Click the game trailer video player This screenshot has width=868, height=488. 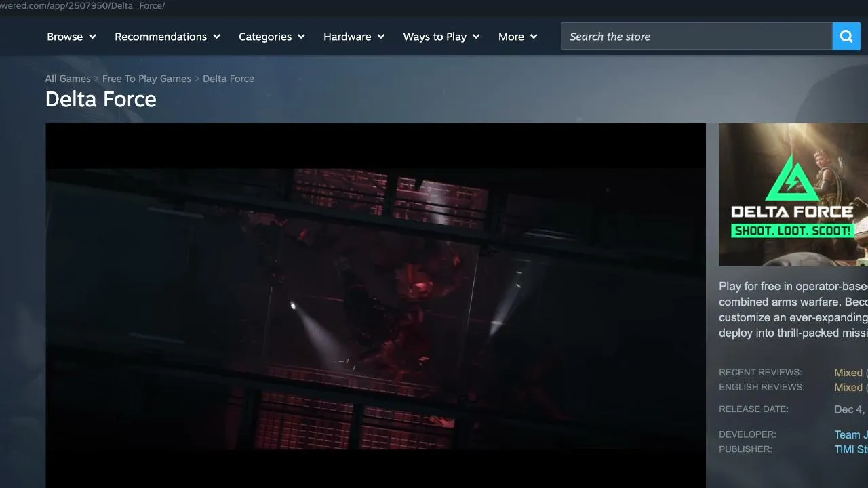tap(376, 306)
